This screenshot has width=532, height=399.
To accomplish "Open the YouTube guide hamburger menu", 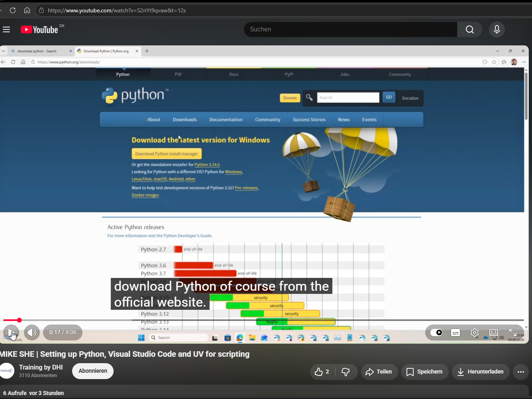I will (6, 29).
